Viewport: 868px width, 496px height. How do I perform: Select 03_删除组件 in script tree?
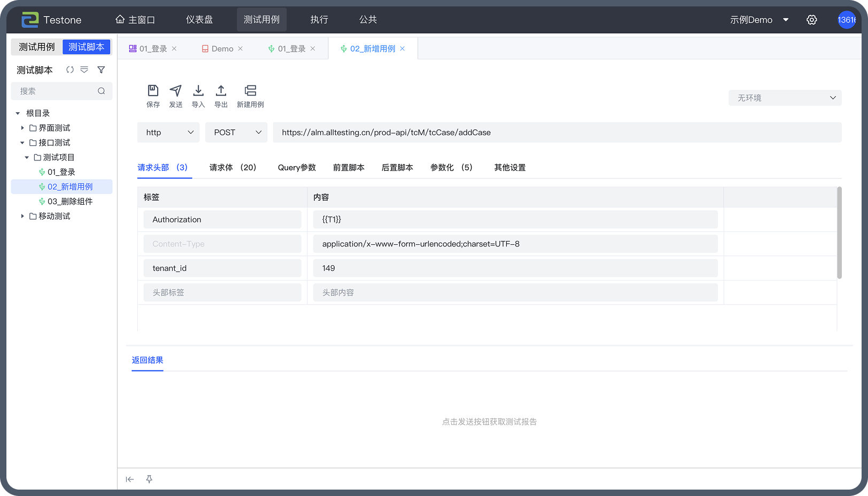[69, 201]
